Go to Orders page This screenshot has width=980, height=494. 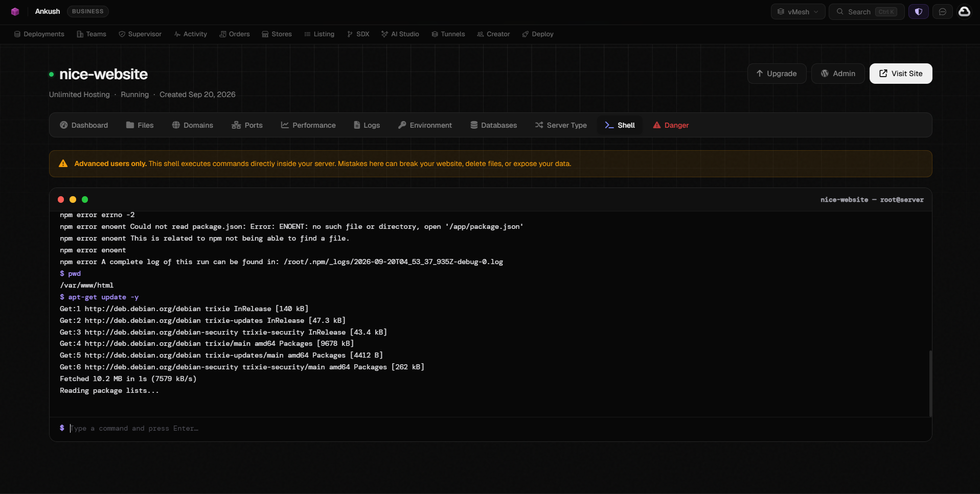(235, 34)
